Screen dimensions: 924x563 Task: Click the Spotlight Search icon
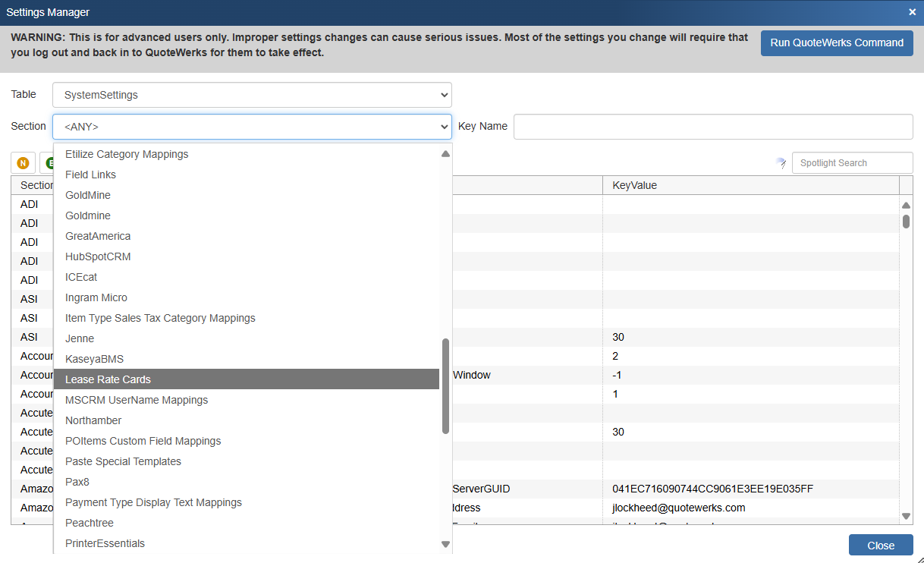[781, 163]
